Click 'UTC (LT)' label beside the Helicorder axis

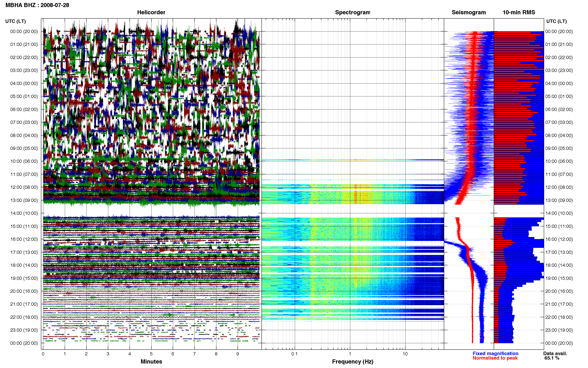point(15,21)
